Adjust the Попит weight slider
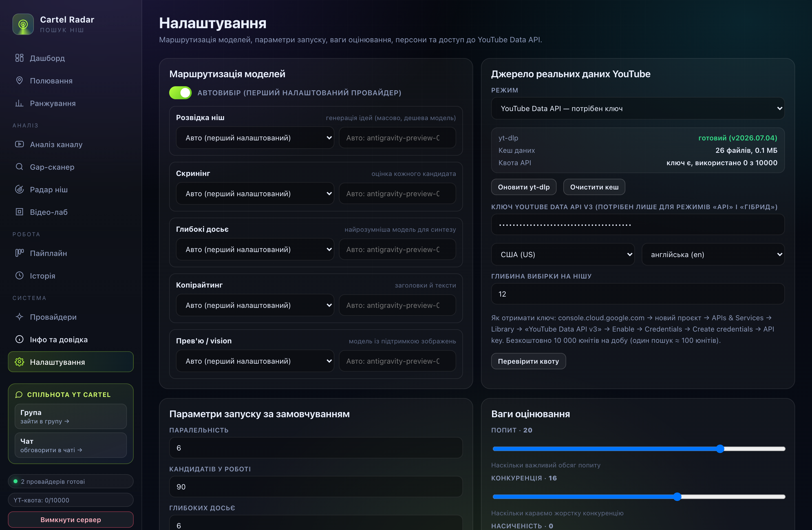 (639, 449)
